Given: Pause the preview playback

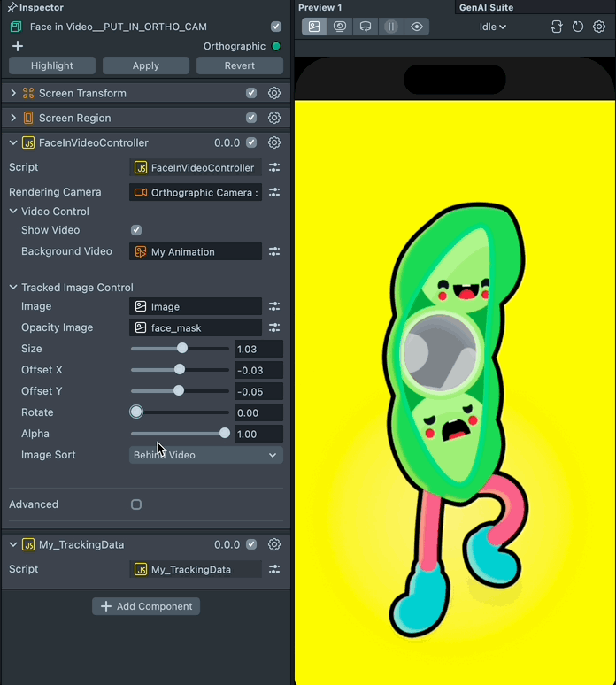Looking at the screenshot, I should [391, 27].
